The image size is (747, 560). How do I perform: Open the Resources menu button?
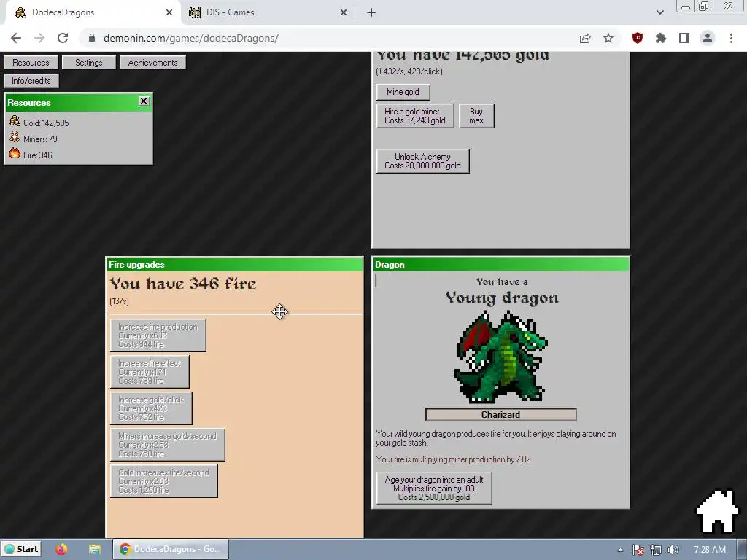(x=31, y=63)
